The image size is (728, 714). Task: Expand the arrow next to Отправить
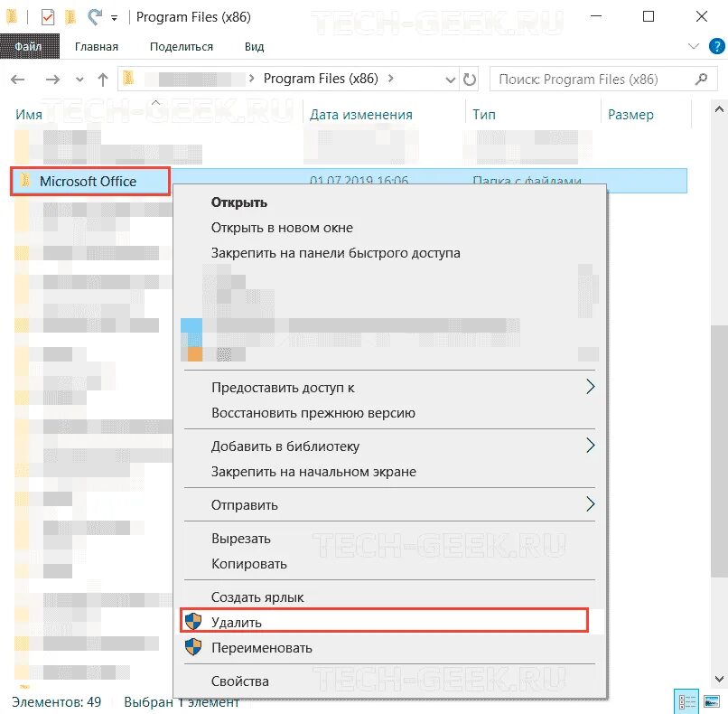pyautogui.click(x=590, y=504)
